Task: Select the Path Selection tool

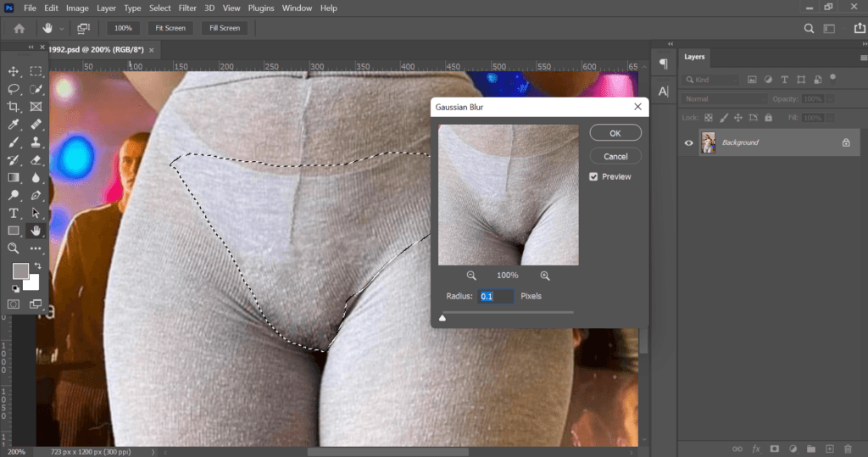Action: point(36,214)
